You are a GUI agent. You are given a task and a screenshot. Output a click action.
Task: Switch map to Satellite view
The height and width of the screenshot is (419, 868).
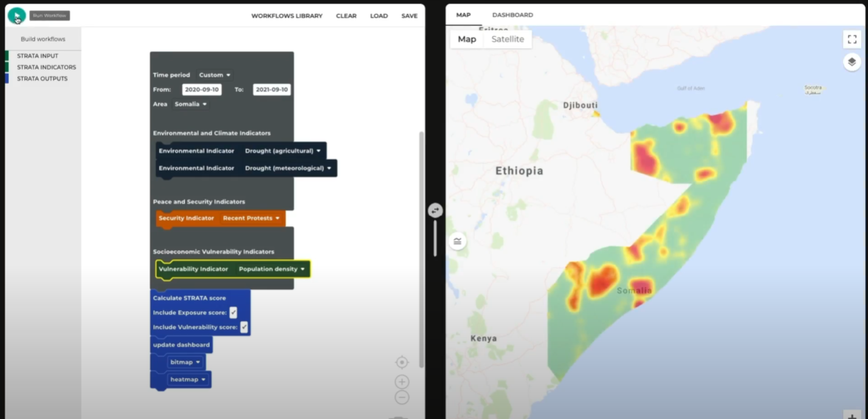508,39
